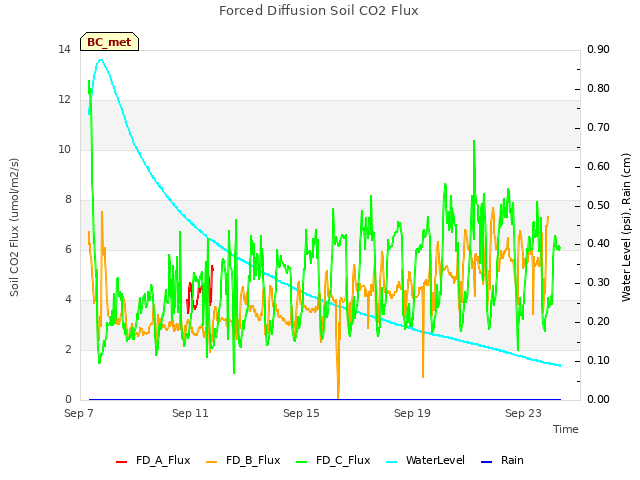Click the Sep 19 date tick label

tap(412, 413)
